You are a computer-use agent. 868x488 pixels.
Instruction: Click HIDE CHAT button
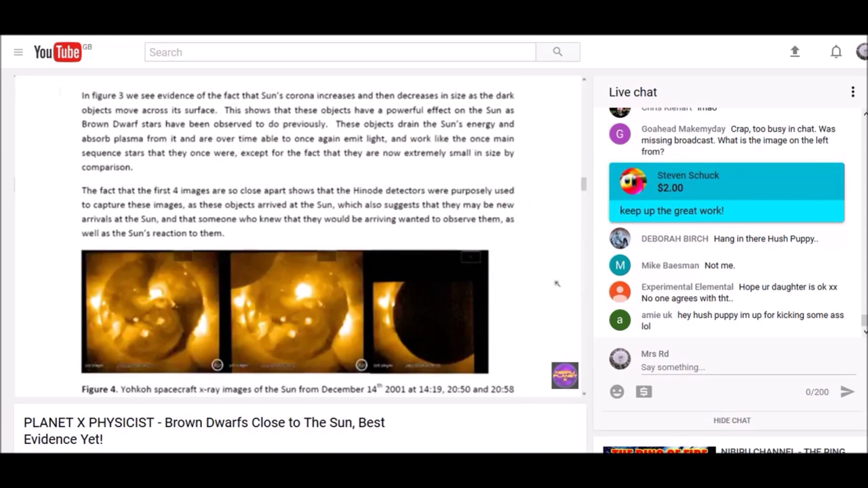[732, 420]
